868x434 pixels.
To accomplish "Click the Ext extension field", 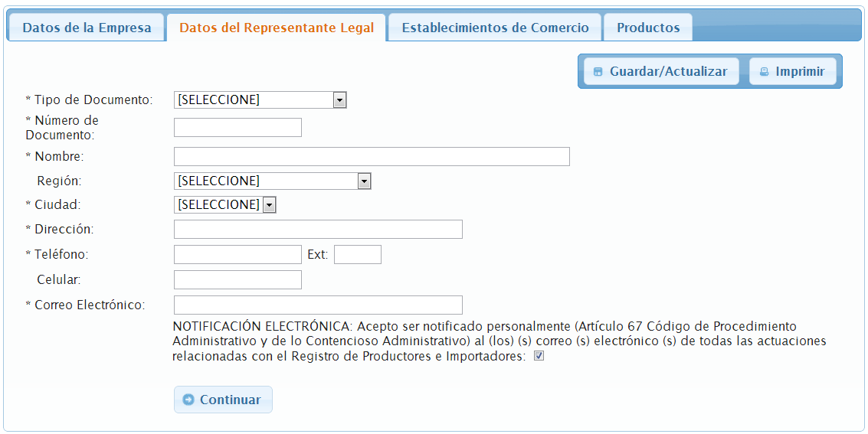I will click(357, 254).
